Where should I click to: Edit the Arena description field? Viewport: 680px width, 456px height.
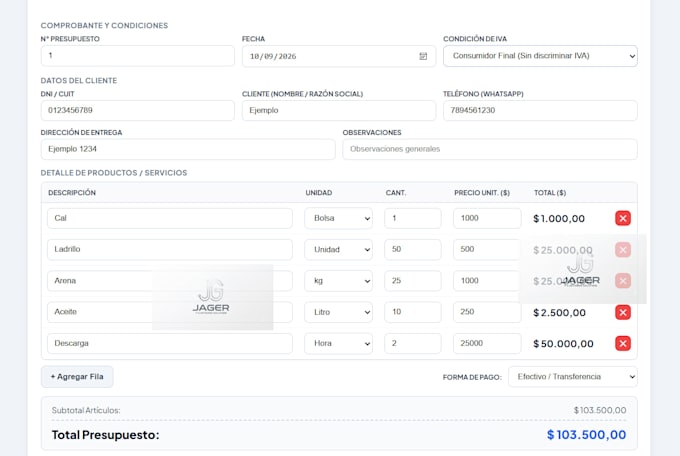[170, 281]
